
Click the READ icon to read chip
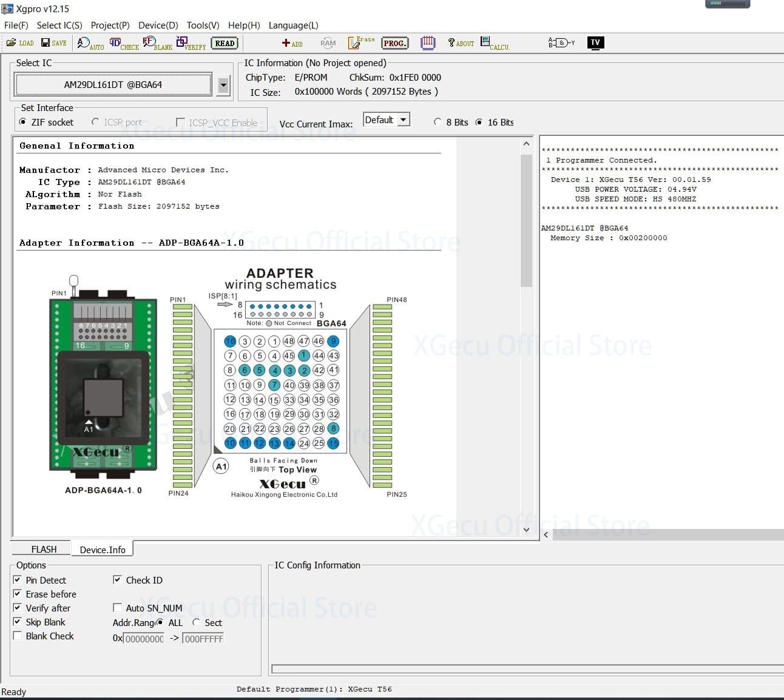tap(224, 42)
